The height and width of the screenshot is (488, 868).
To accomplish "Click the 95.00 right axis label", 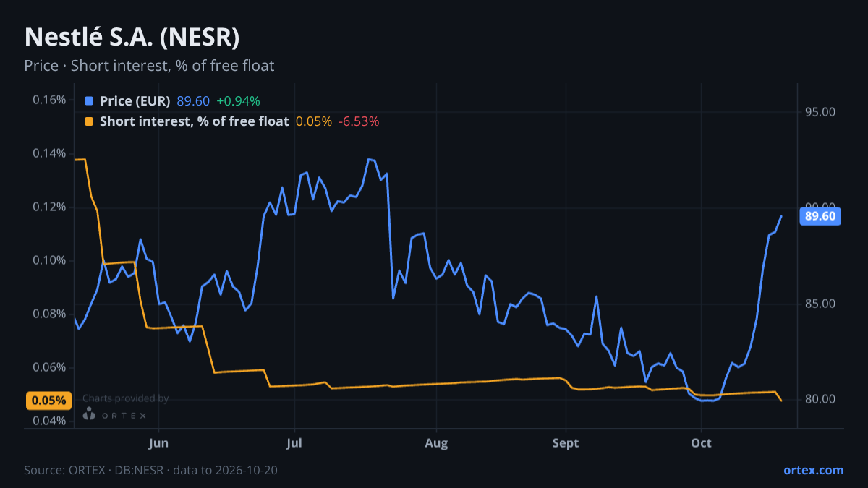I will pyautogui.click(x=820, y=112).
